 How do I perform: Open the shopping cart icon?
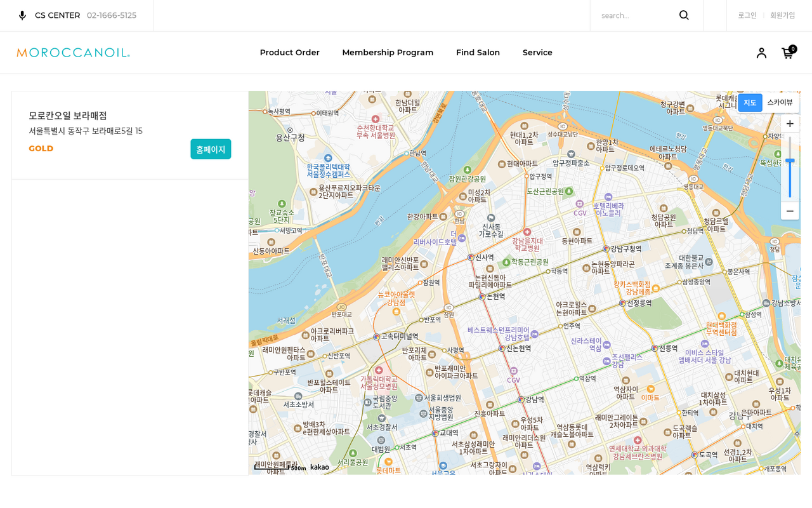[x=787, y=53]
